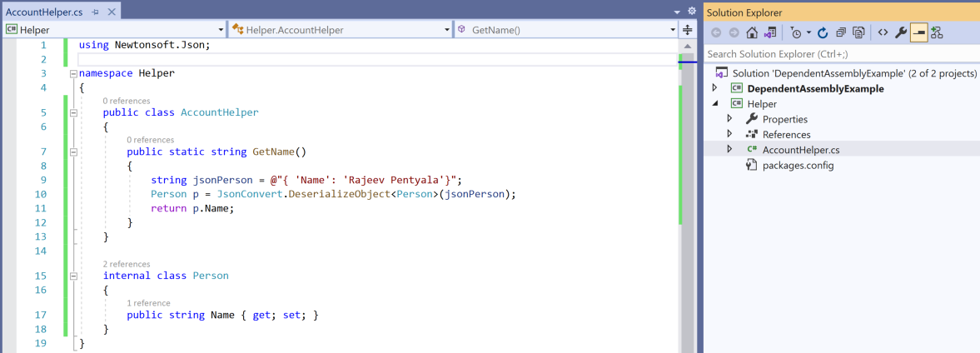Viewport: 980px width, 353px height.
Task: Refresh the Solution Explorer
Action: (823, 32)
